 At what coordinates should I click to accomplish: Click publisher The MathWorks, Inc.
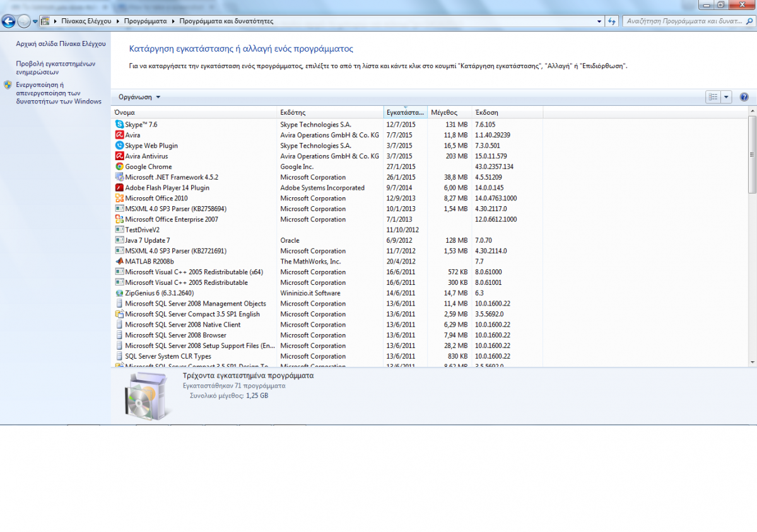310,262
